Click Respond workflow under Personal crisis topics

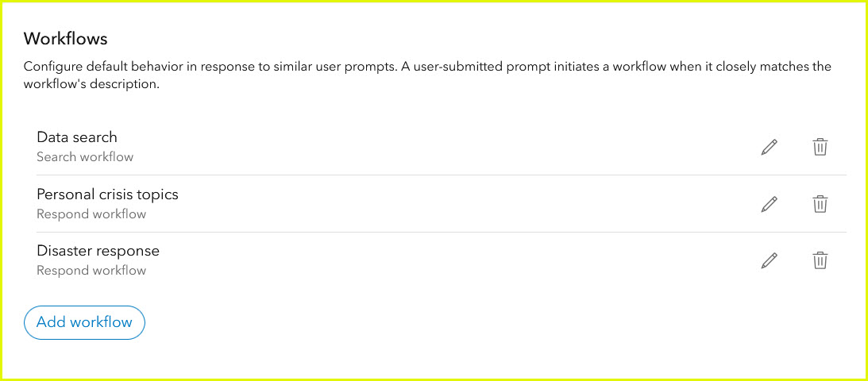click(x=91, y=214)
